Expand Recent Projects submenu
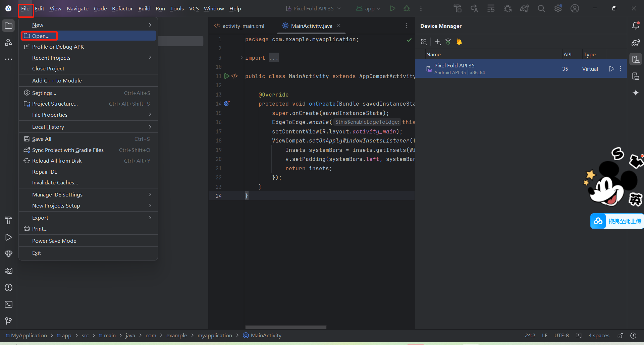 (51, 58)
